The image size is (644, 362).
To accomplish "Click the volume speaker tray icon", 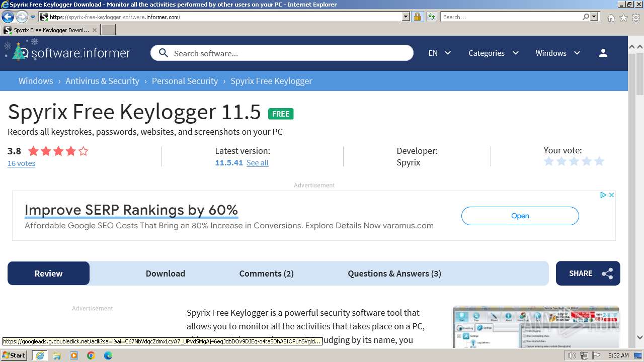I will click(x=572, y=355).
